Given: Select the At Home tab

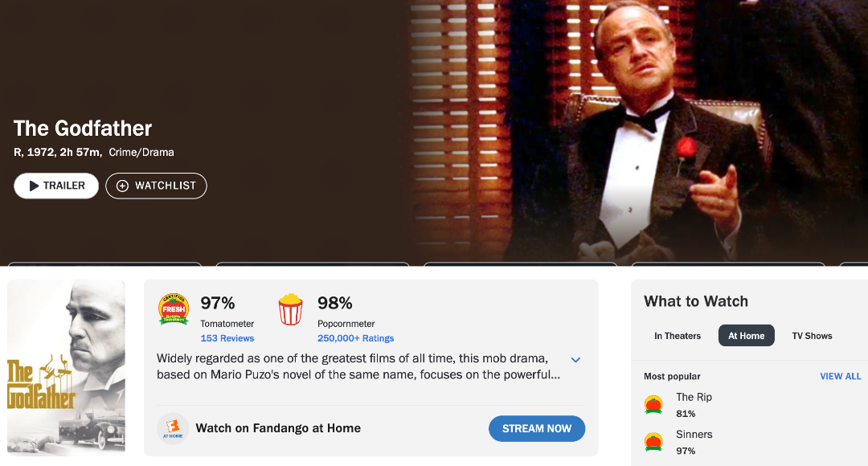Looking at the screenshot, I should 747,336.
